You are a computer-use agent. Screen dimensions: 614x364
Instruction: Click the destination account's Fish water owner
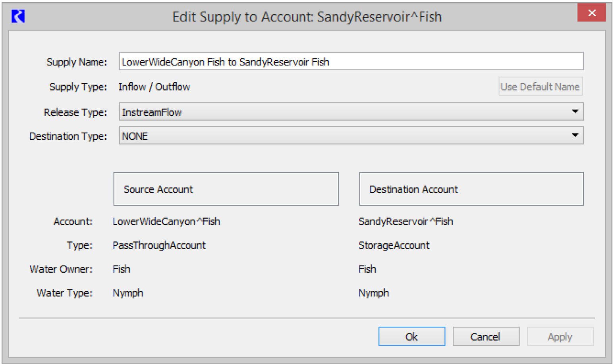[367, 269]
